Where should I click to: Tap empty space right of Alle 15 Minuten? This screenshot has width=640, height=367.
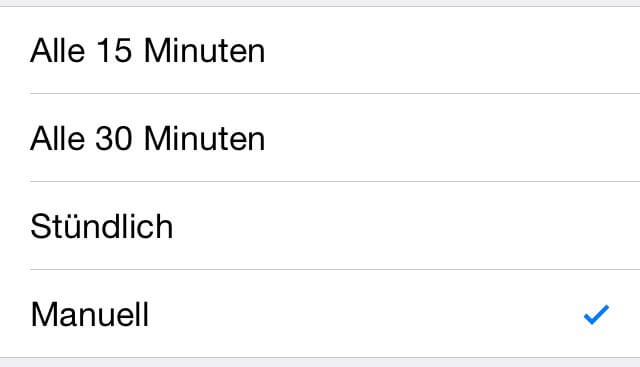(x=453, y=50)
